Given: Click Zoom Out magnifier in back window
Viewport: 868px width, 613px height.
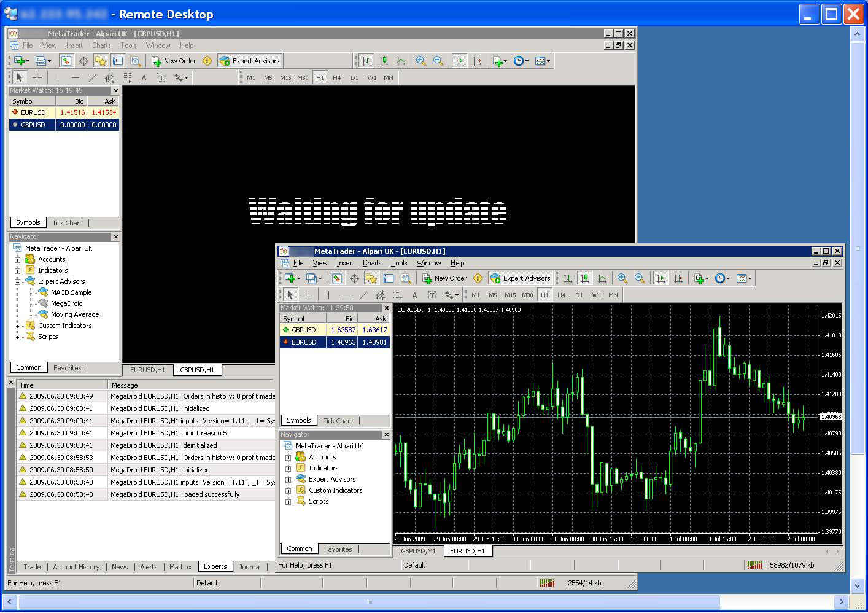Looking at the screenshot, I should [438, 61].
